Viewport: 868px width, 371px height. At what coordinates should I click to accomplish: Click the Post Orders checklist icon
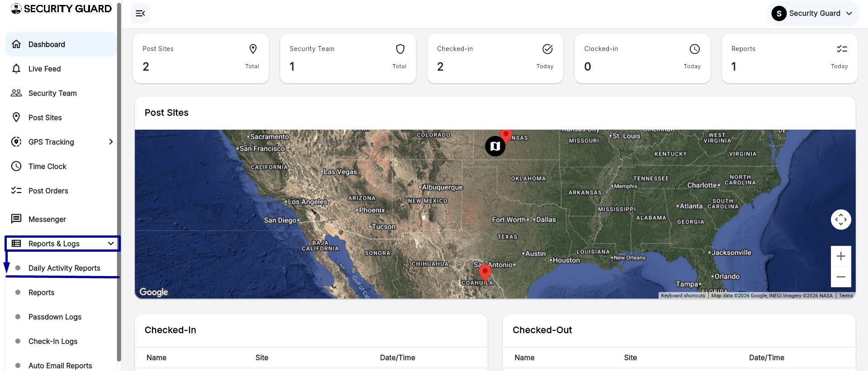pyautogui.click(x=16, y=191)
